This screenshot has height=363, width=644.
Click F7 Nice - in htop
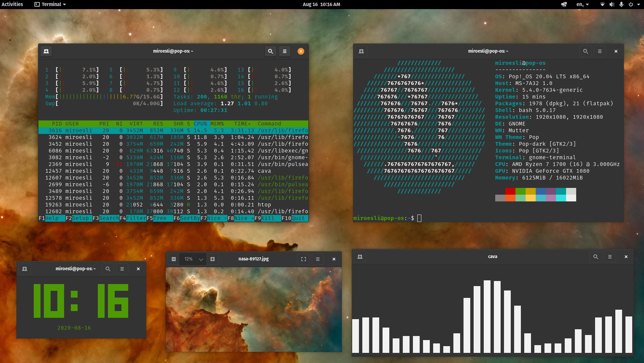coord(214,218)
